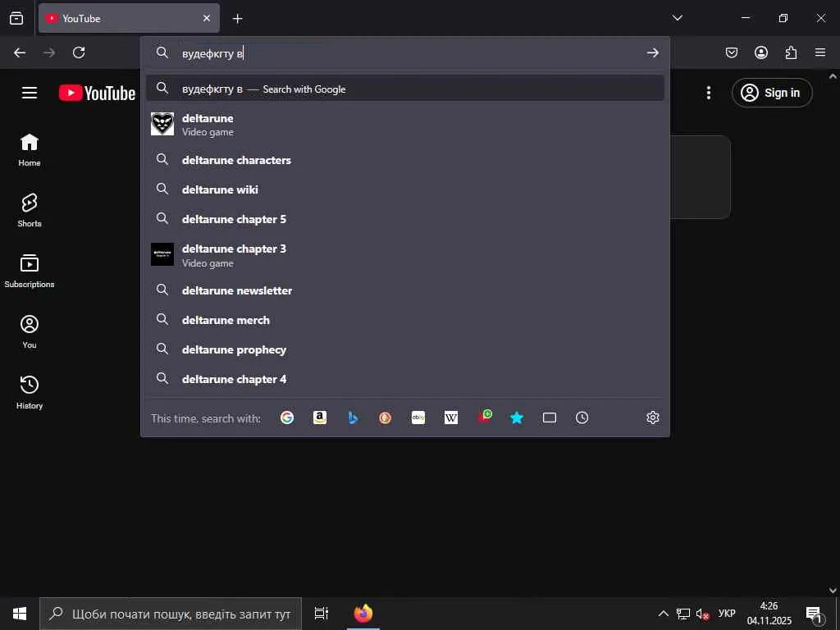Open Subscriptions in the YouTube sidebar
Viewport: 840px width, 630px height.
tap(30, 271)
